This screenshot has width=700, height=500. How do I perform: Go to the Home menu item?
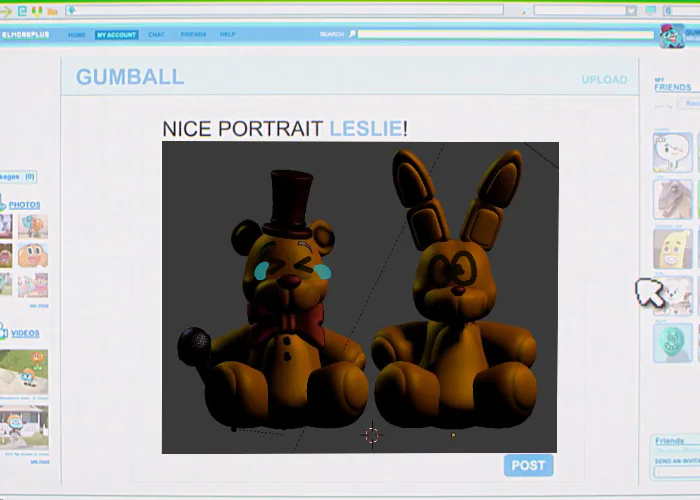click(76, 35)
